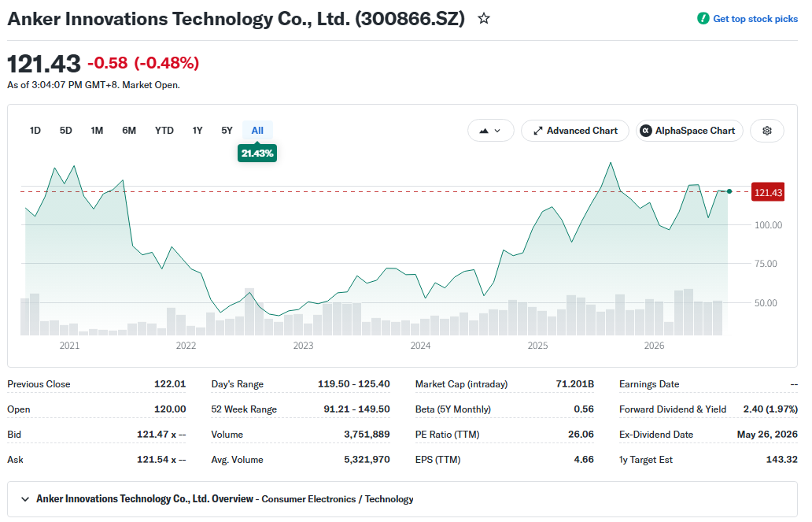Click the current price endpoint dot on chart
This screenshot has height=522, width=812.
[x=729, y=191]
